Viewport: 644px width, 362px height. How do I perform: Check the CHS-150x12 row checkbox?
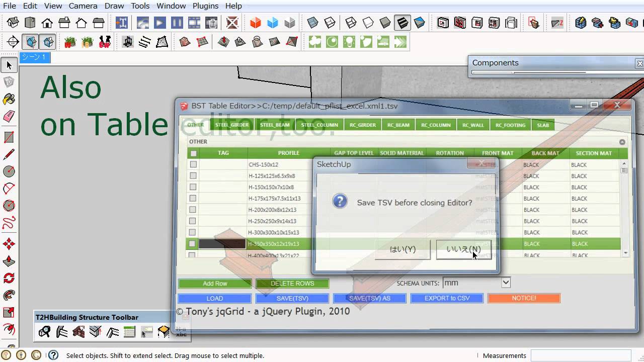point(193,164)
